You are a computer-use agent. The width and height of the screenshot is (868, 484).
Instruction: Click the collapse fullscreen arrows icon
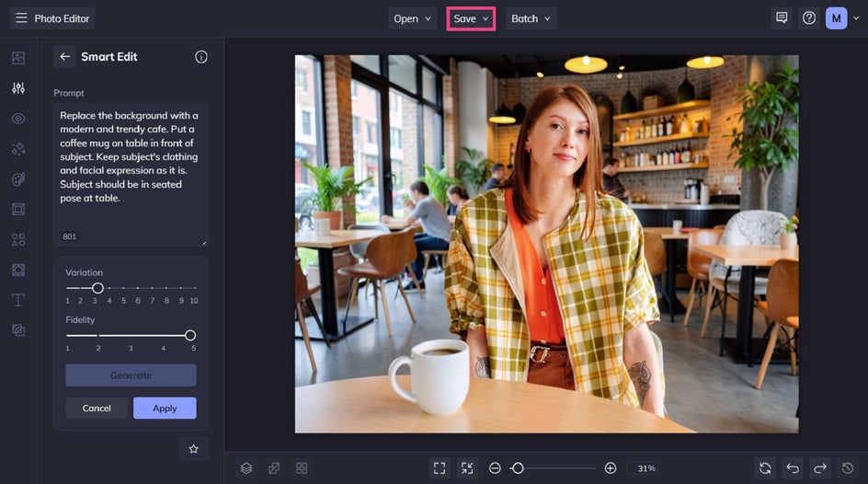[467, 468]
